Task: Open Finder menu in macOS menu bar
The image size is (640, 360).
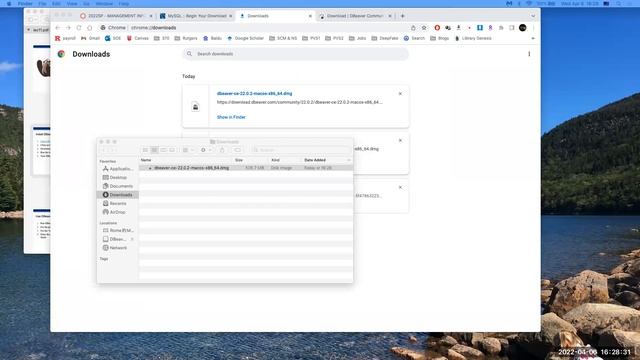Action: 25,4
